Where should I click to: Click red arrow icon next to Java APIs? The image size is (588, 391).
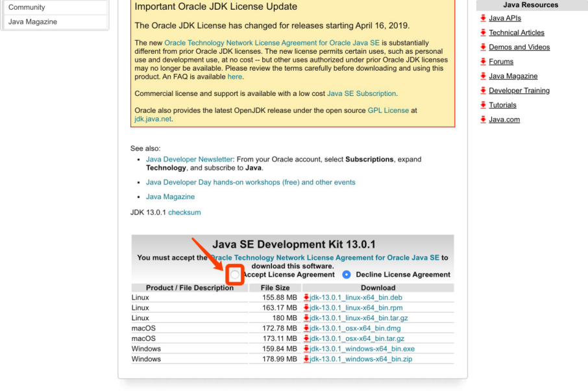pyautogui.click(x=483, y=18)
